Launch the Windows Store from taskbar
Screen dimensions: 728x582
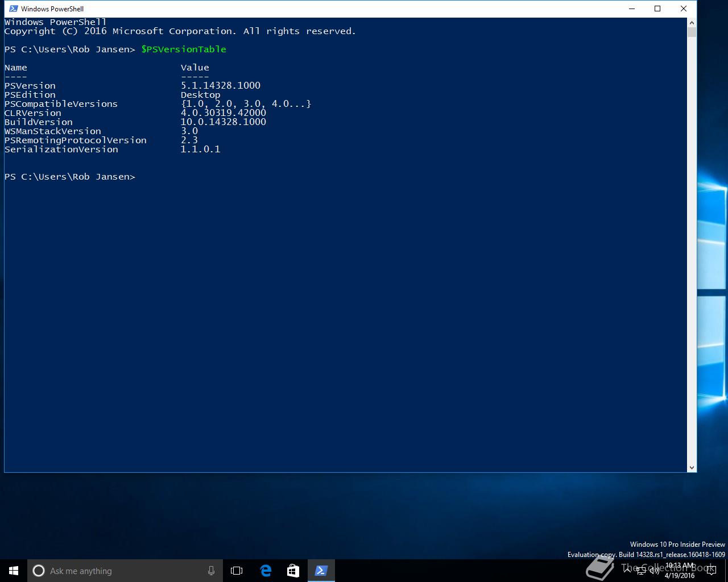(293, 571)
